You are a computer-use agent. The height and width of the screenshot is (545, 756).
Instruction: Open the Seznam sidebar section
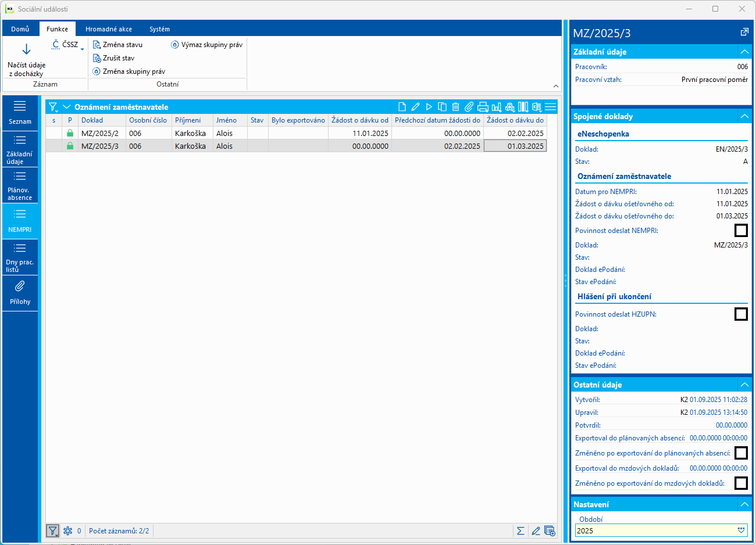[20, 113]
